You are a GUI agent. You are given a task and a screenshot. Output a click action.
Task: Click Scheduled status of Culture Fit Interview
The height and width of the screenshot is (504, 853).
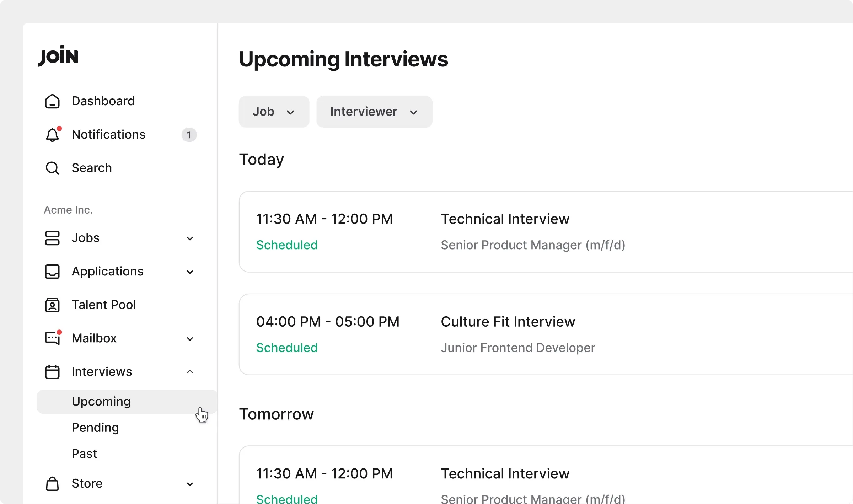(287, 348)
